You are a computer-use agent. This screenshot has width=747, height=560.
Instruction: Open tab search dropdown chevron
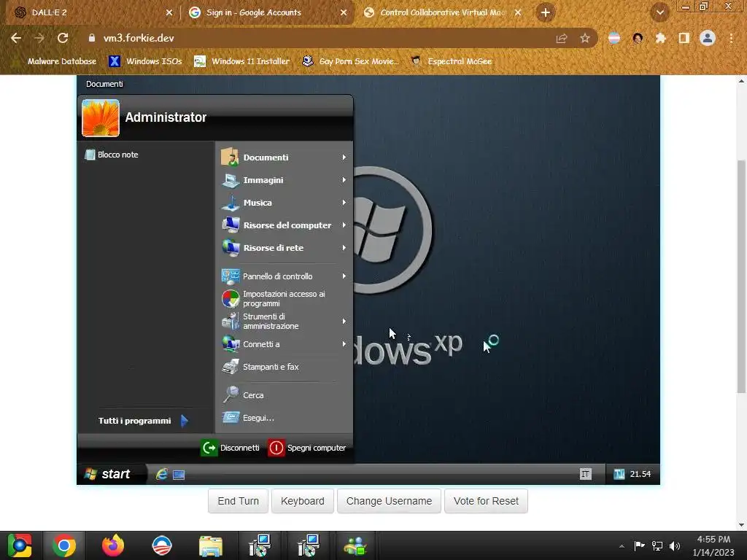click(x=659, y=13)
